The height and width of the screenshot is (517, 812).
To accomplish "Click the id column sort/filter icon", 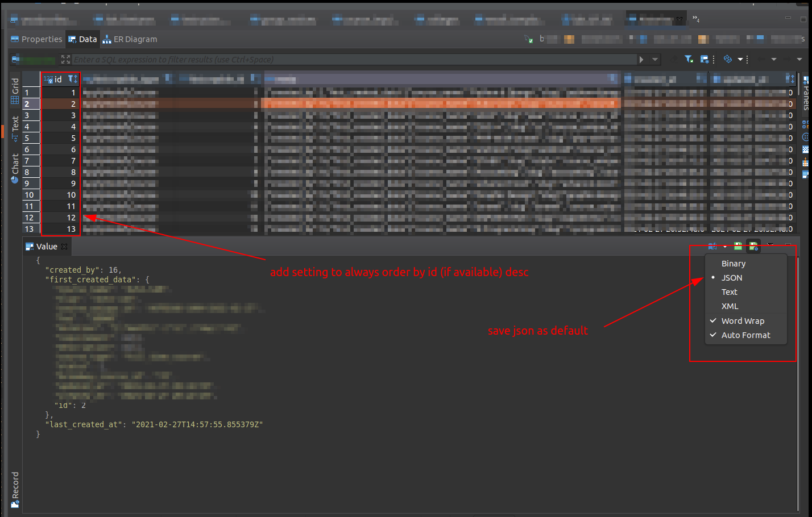I will pyautogui.click(x=72, y=79).
